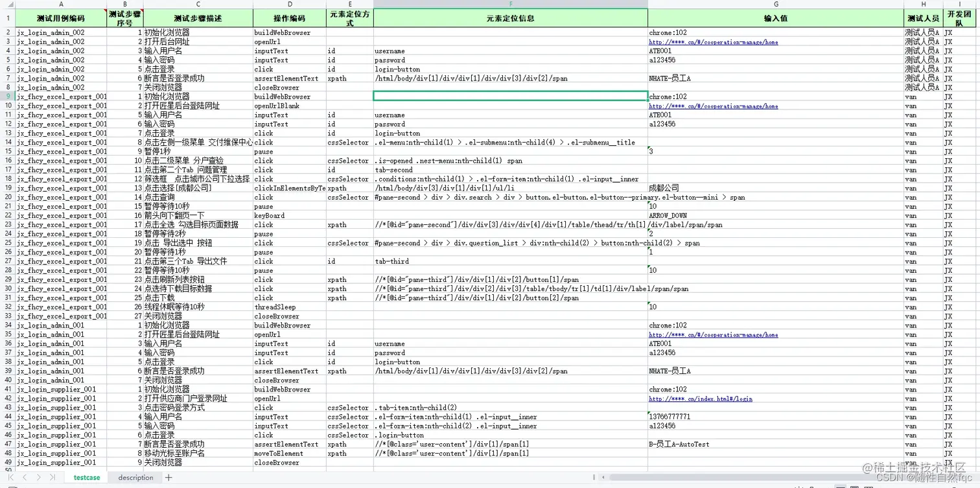
Task: Select the row 9 number header
Action: tap(8, 96)
